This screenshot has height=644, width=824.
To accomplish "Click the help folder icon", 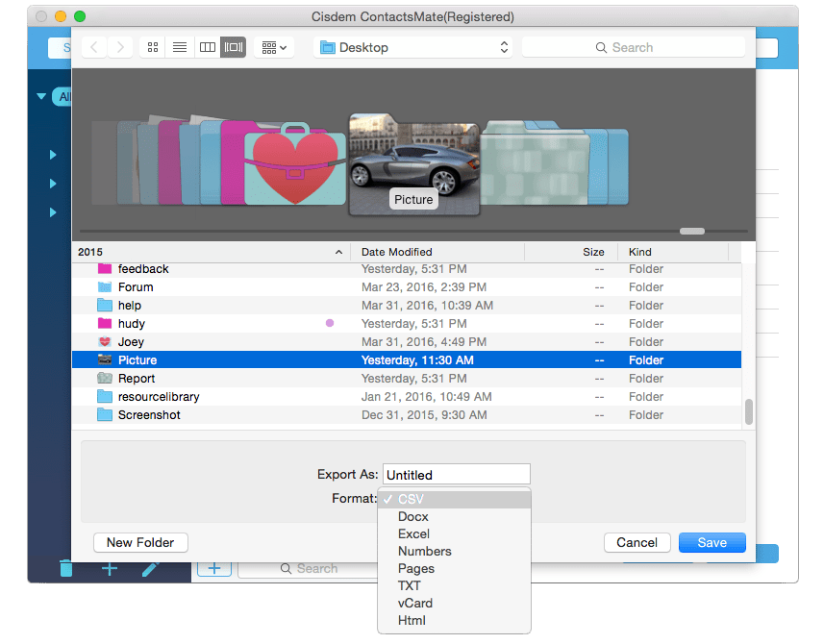I will point(105,306).
